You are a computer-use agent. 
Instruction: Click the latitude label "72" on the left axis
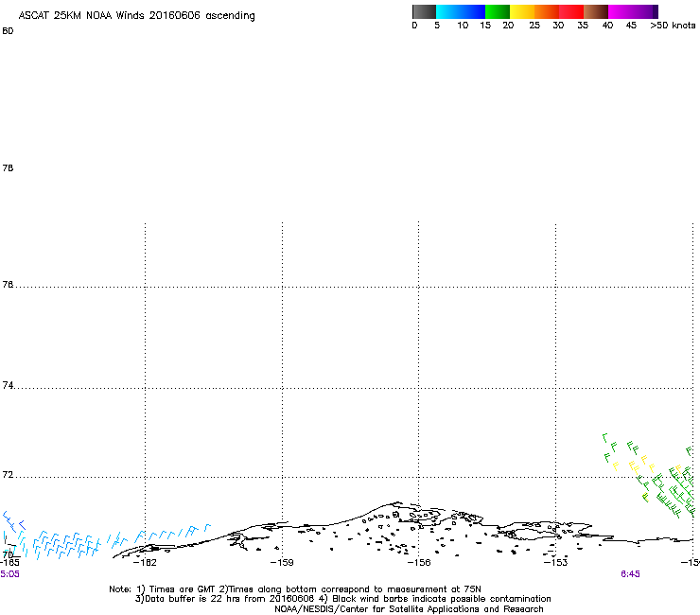(8, 475)
